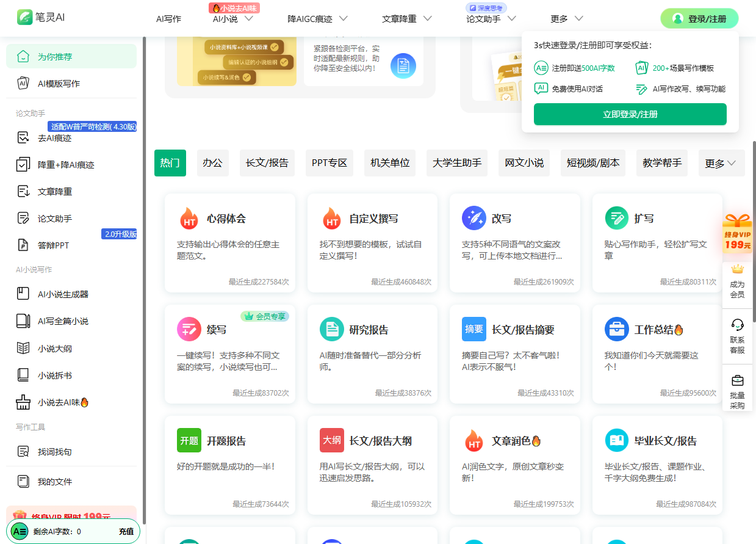
Task: Click the 终身VIP 限时199元 sidebar banner
Action: pyautogui.click(x=71, y=513)
